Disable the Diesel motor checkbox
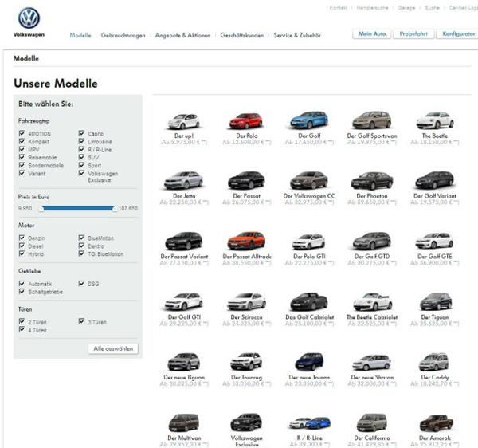This screenshot has height=448, width=478. click(22, 245)
